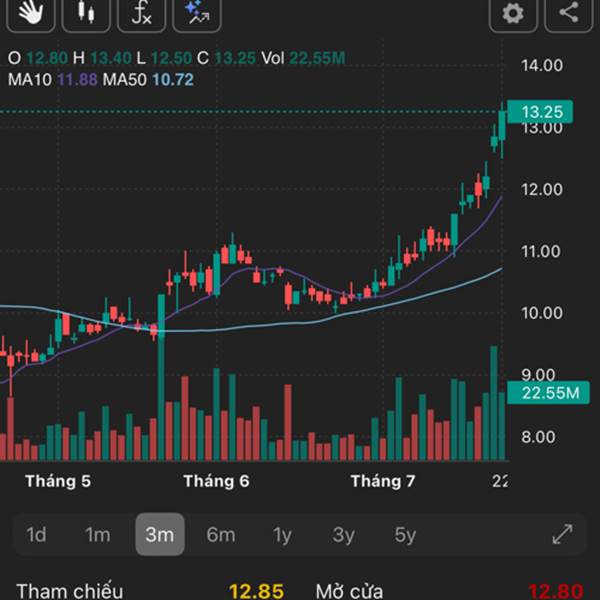Tap the 14.00 price axis label
The image size is (600, 600).
pyautogui.click(x=542, y=65)
